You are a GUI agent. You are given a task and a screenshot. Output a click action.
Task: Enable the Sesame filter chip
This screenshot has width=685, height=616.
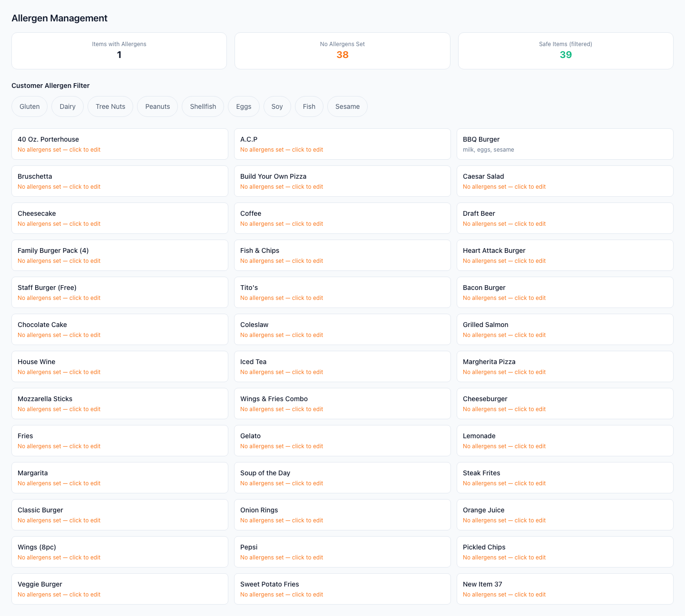coord(347,106)
